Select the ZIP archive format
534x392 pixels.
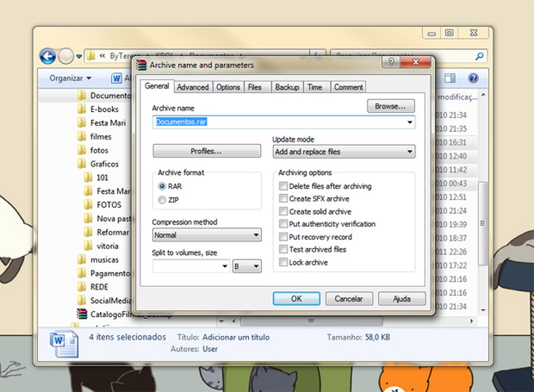point(162,200)
